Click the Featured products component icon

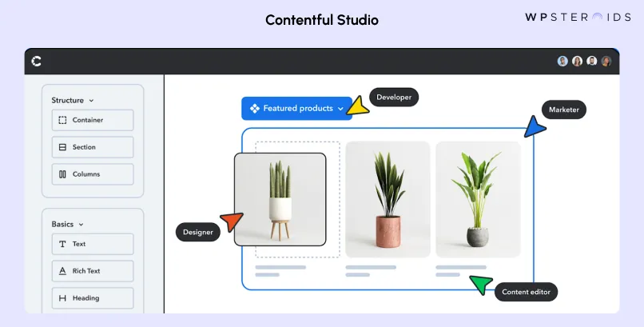pyautogui.click(x=255, y=109)
